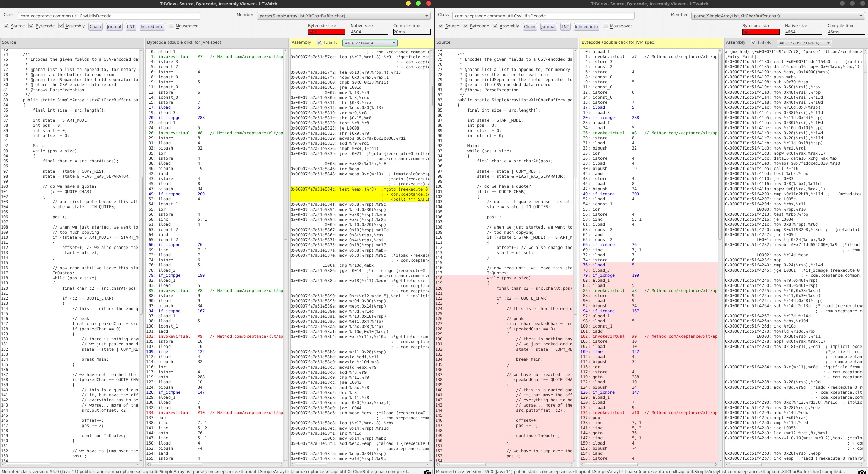Select 'int state = START_MODE;' in left Source
Image resolution: width=868 pixels, height=474 pixels.
pos(61,120)
